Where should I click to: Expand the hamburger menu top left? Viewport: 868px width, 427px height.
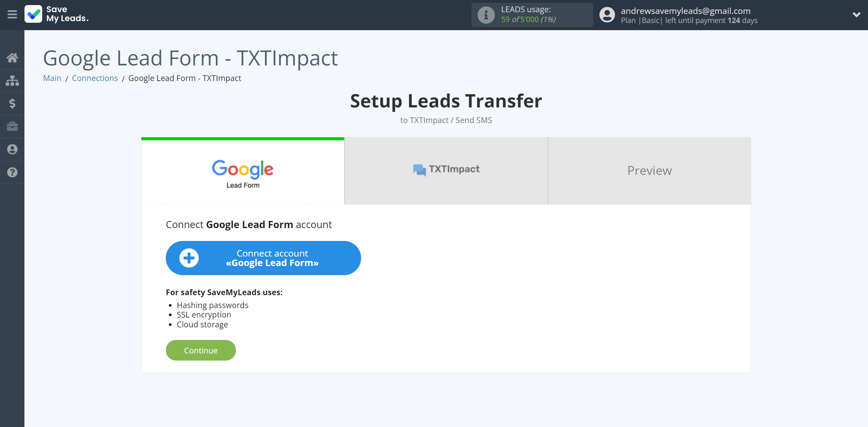tap(12, 14)
